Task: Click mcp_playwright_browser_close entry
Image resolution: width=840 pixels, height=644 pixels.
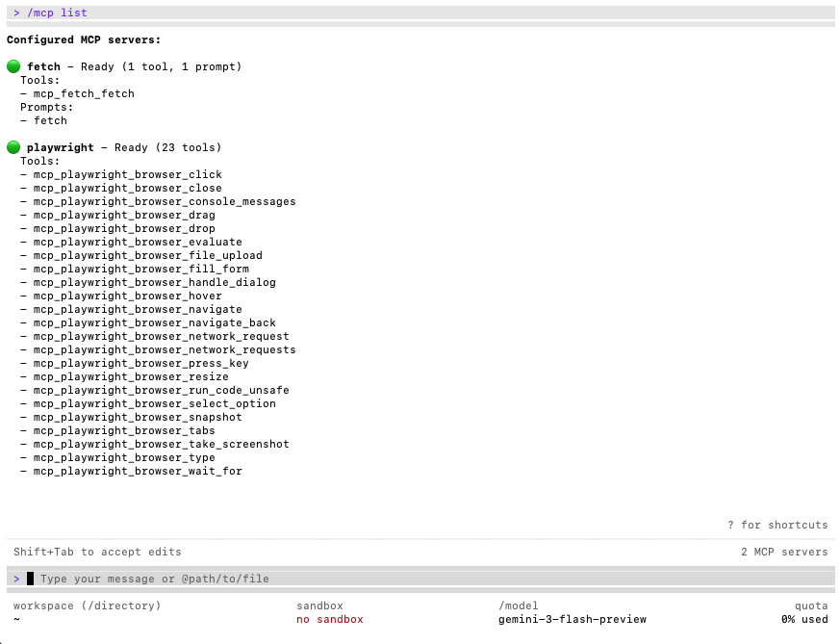Action: coord(128,188)
